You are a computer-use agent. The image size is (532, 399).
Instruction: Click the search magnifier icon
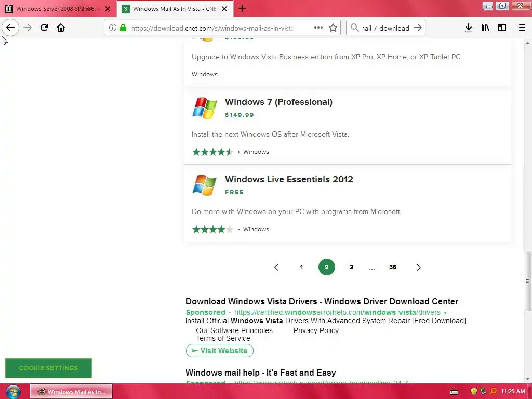point(354,28)
